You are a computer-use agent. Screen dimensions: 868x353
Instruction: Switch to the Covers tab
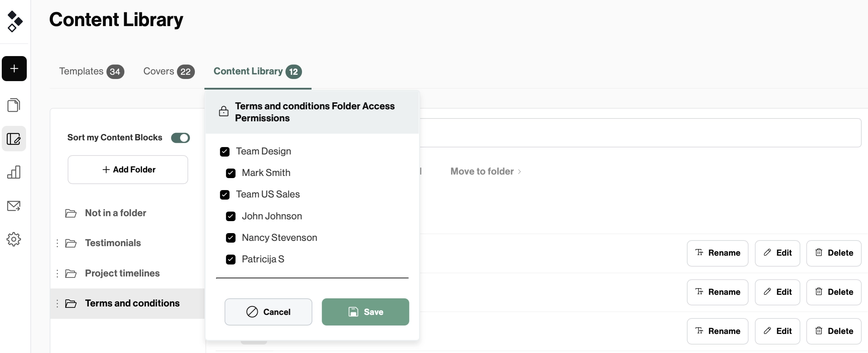[x=168, y=71]
